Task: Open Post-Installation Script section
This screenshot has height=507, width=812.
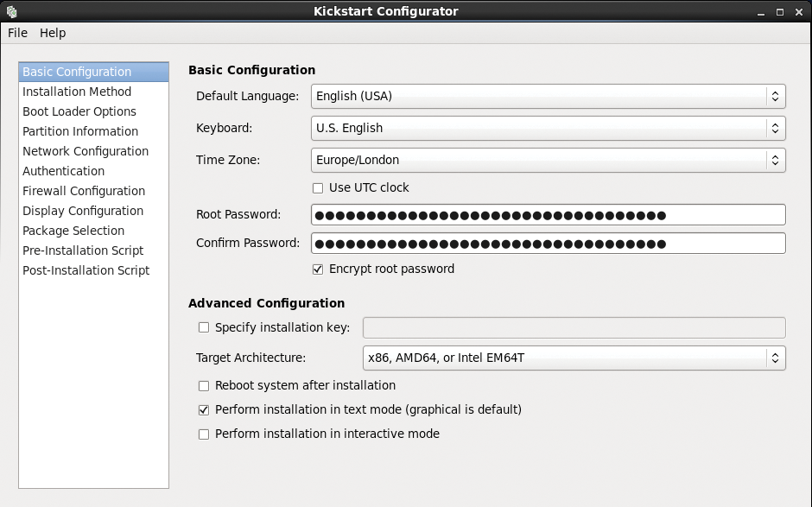Action: [x=86, y=270]
